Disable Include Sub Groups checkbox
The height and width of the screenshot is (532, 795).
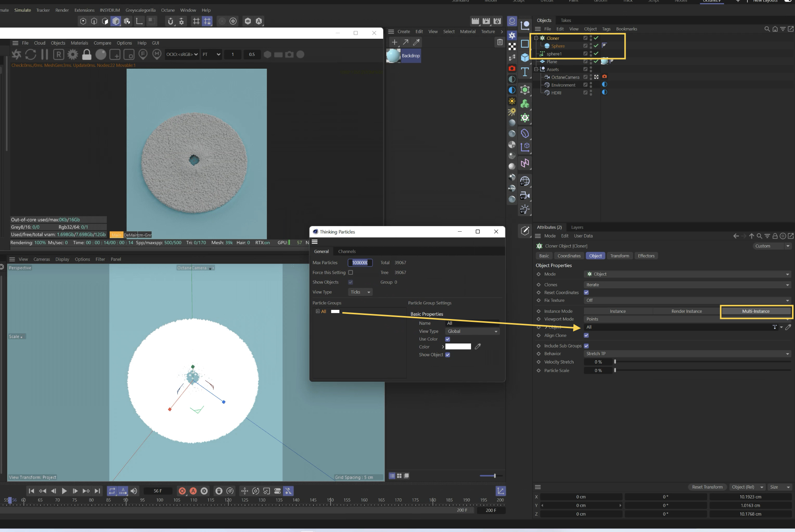pos(586,346)
